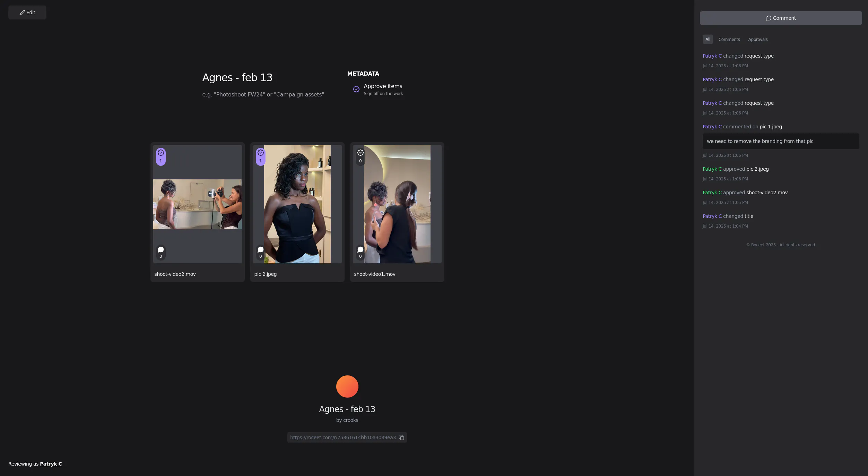Click the Approve items checkmark icon
868x476 pixels.
pos(356,89)
